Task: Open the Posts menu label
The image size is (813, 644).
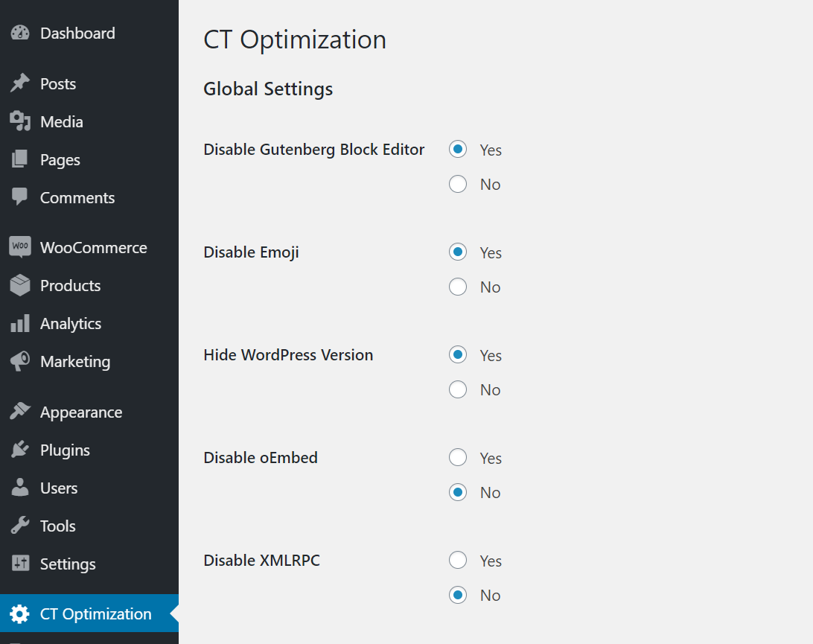Action: click(58, 84)
